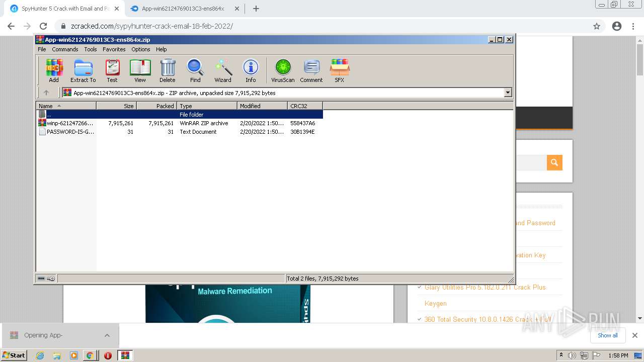
Task: Click the Chrome address bar URL
Action: (x=151, y=26)
